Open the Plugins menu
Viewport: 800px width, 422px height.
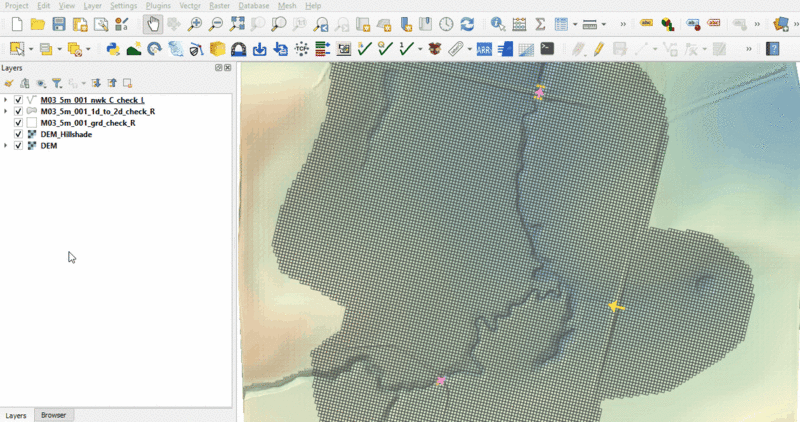point(158,6)
